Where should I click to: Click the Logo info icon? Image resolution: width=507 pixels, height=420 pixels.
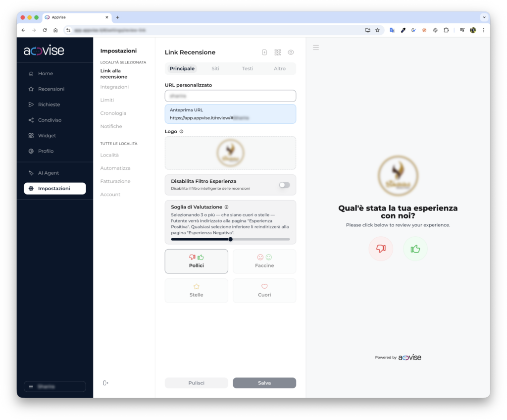(181, 131)
